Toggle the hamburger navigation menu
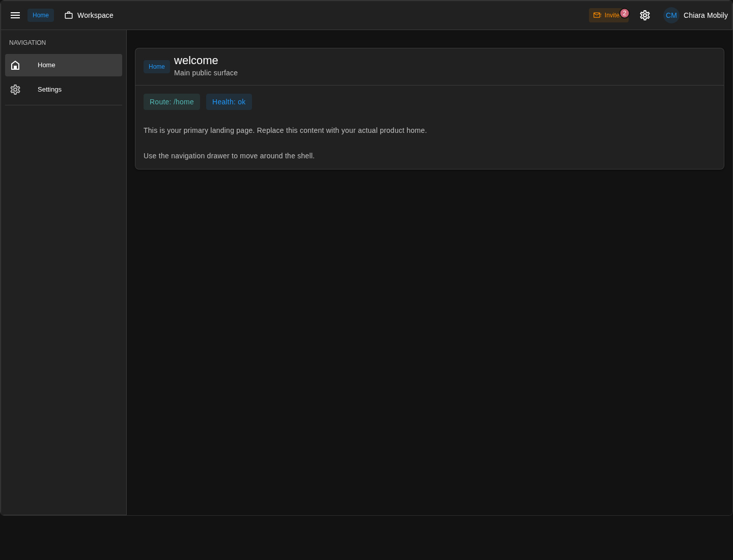Viewport: 733px width, 560px height. coord(15,15)
